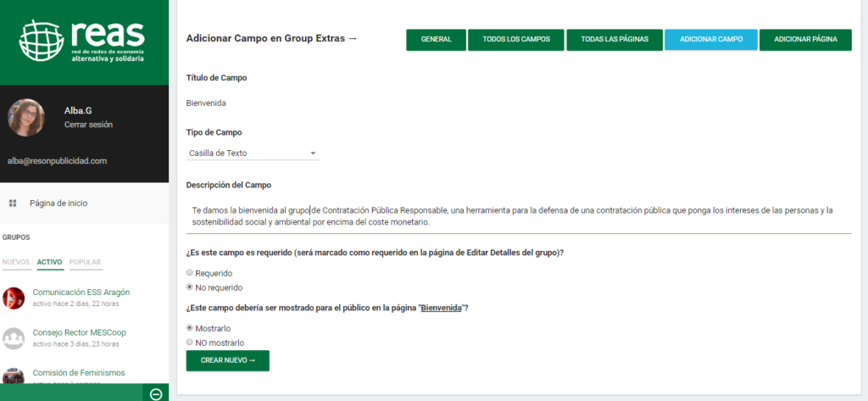This screenshot has width=868, height=401.
Task: Switch to the Nuevos groups tab
Action: tap(16, 262)
